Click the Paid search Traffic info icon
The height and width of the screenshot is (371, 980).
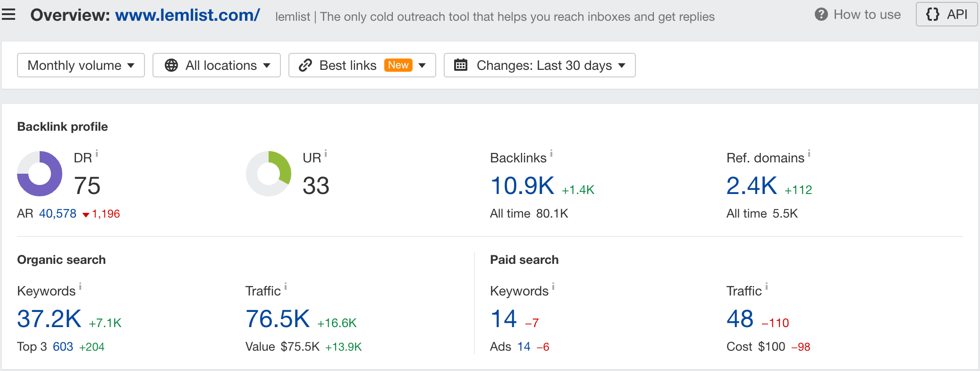coord(767,287)
